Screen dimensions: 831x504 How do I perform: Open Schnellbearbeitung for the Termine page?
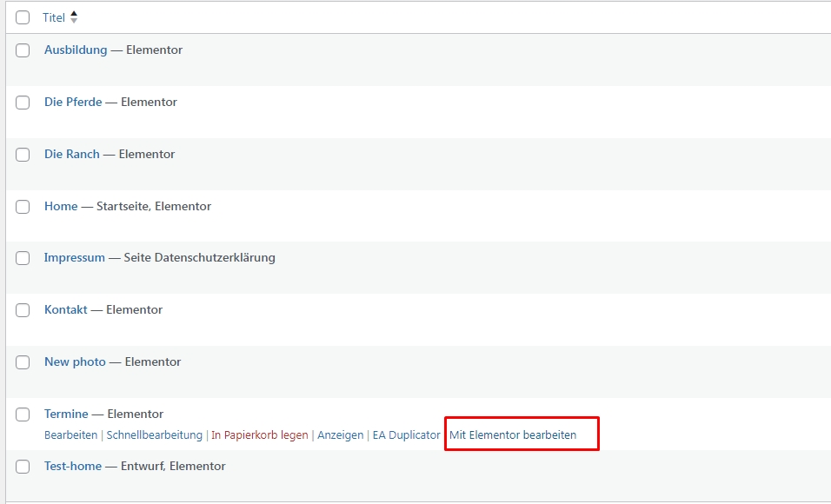coord(154,435)
